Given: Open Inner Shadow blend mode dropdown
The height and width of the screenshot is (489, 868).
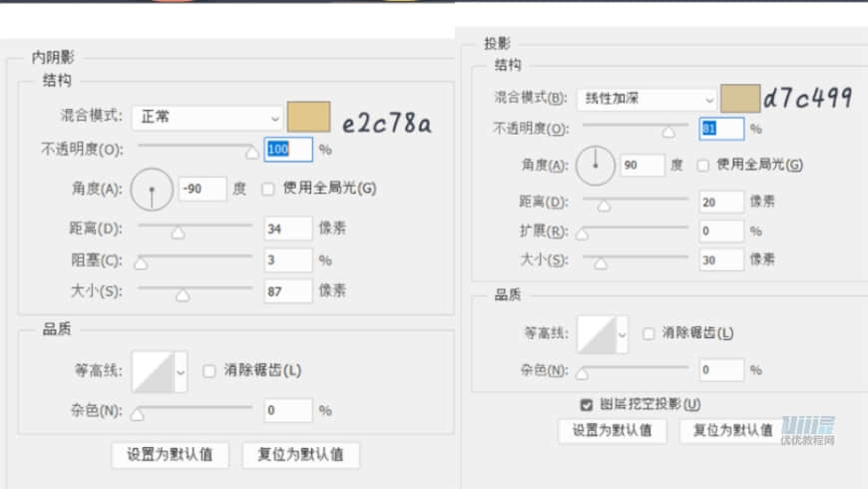Looking at the screenshot, I should click(208, 117).
